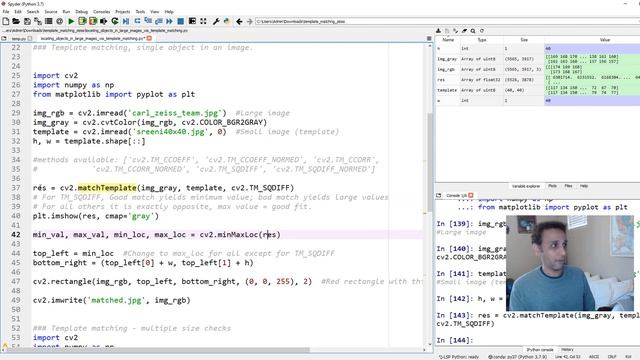
Task: Sort variables by Name column header
Action: [x=448, y=40]
